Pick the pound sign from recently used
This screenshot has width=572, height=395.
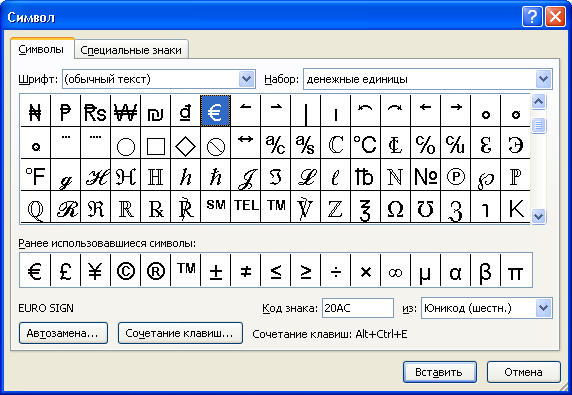click(65, 270)
